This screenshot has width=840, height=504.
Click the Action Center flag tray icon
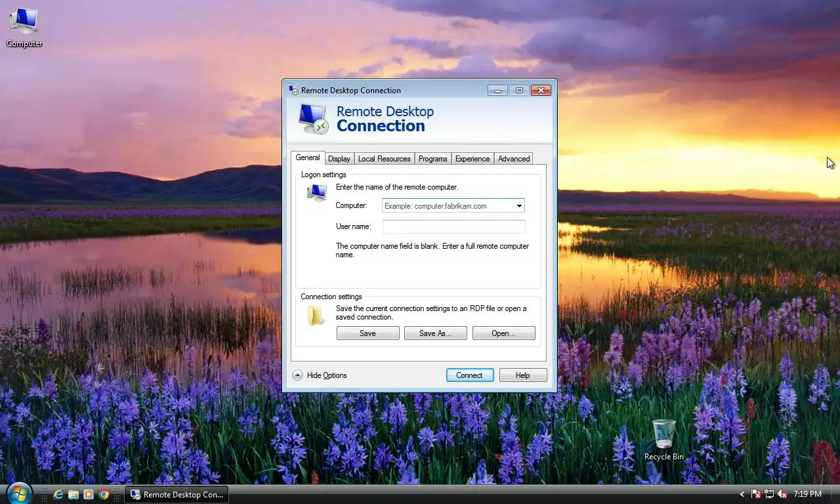click(x=756, y=494)
